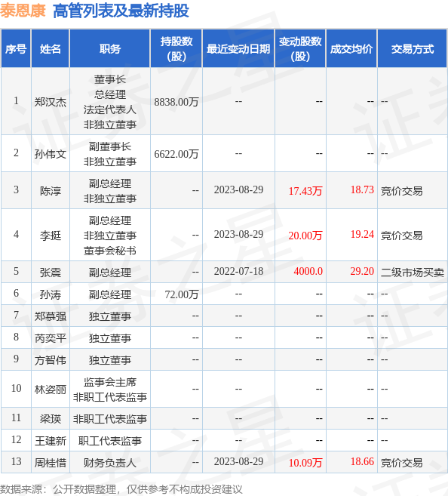Click the 副董事长 position text
The height and width of the screenshot is (496, 448).
coord(109,146)
